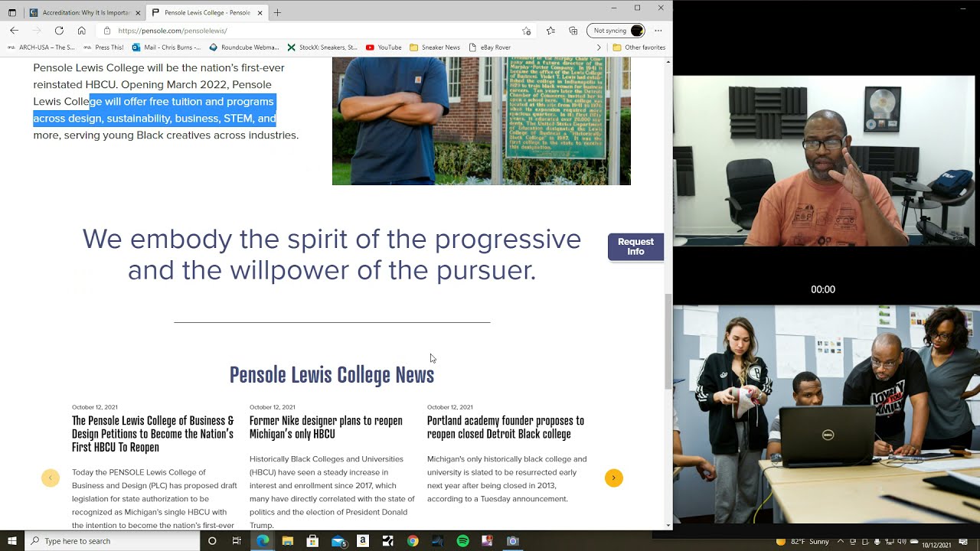Open Microsoft Store from taskbar
This screenshot has width=980, height=551.
(312, 541)
